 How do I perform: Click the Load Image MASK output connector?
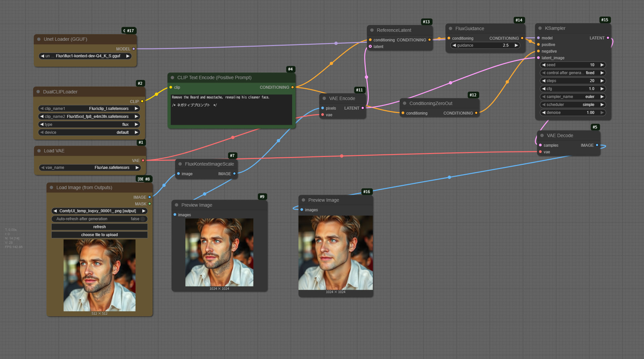[150, 204]
